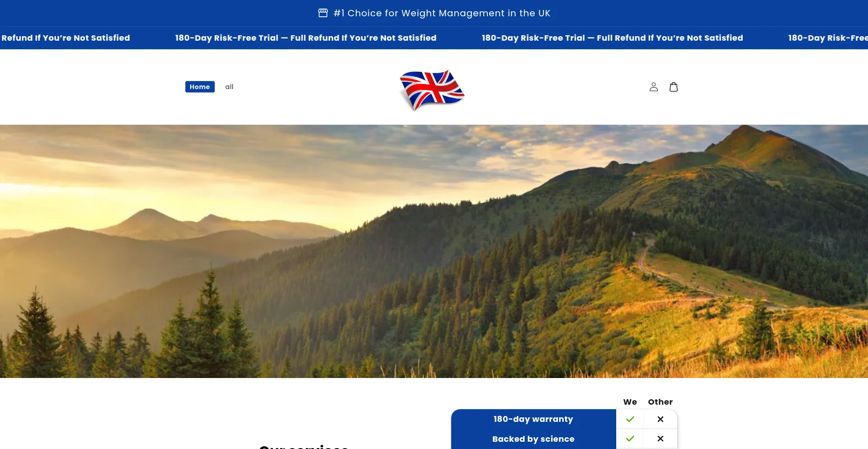The width and height of the screenshot is (868, 449).
Task: Click the storefront icon in the announcement bar
Action: pyautogui.click(x=323, y=13)
